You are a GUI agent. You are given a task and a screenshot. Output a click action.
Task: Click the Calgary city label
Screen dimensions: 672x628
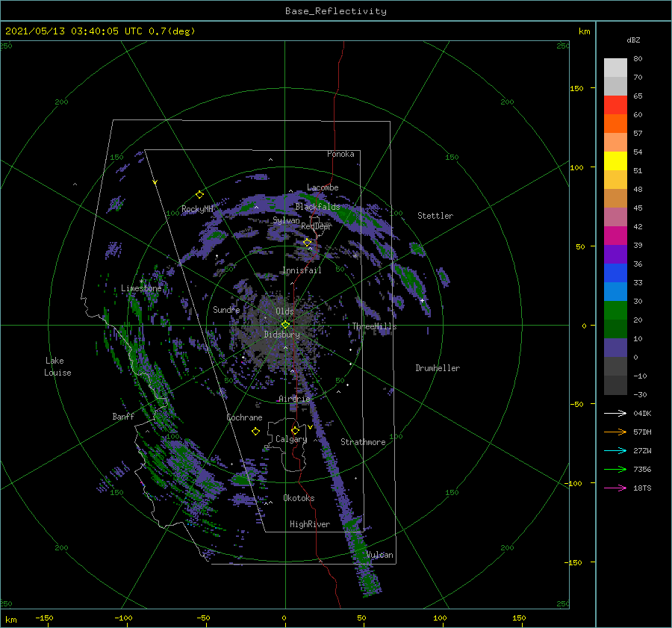pyautogui.click(x=291, y=439)
